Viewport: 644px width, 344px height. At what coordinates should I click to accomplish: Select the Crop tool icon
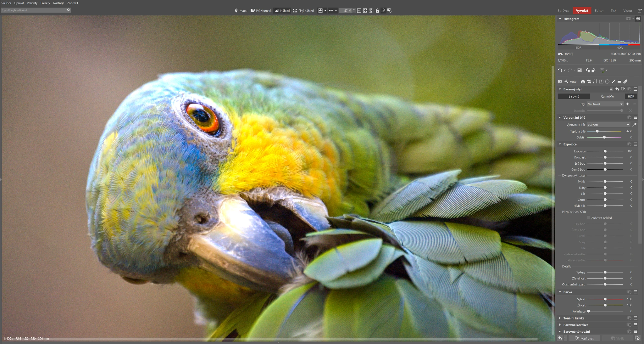(589, 82)
